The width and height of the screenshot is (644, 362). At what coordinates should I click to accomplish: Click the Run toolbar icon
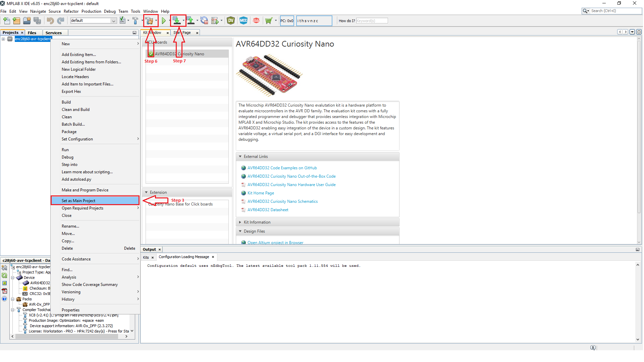tap(163, 20)
